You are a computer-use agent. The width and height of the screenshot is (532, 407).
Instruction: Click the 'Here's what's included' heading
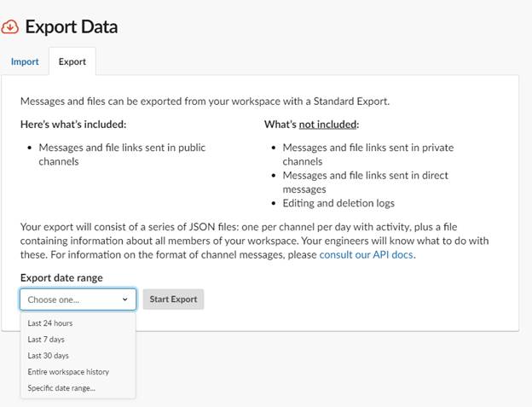[x=73, y=125]
